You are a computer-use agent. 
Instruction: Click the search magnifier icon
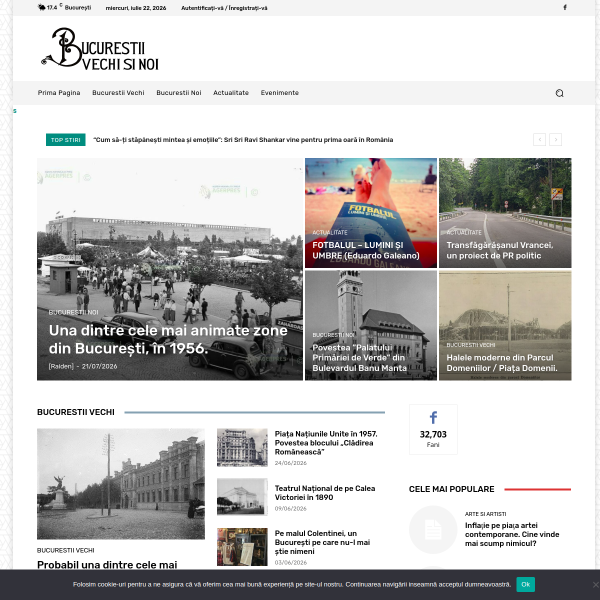tap(559, 93)
